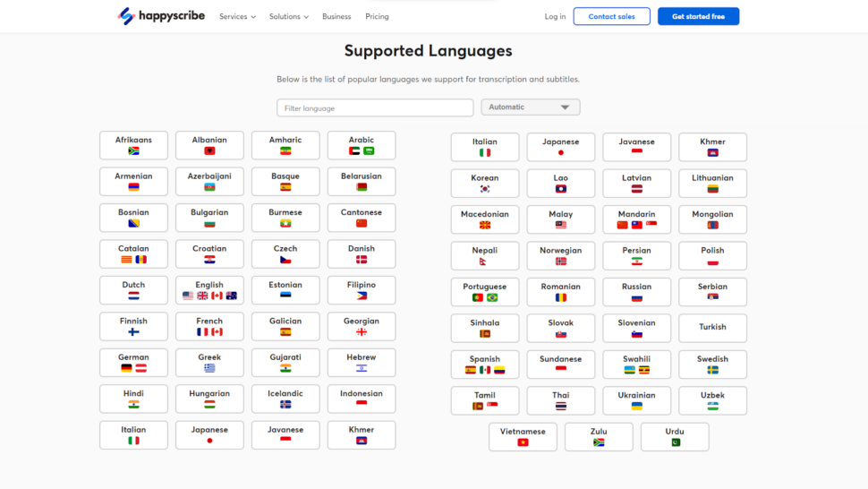
Task: Click the Singapore flag under Tamil
Action: pos(492,405)
